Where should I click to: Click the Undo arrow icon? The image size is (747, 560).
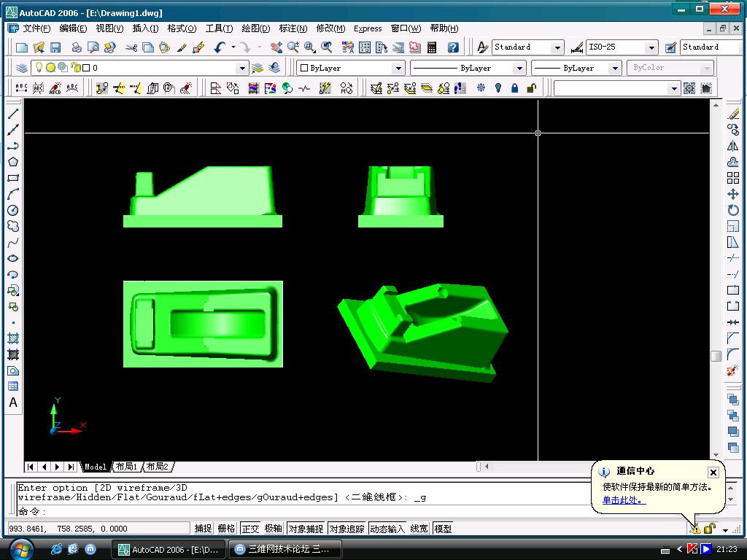pos(220,47)
